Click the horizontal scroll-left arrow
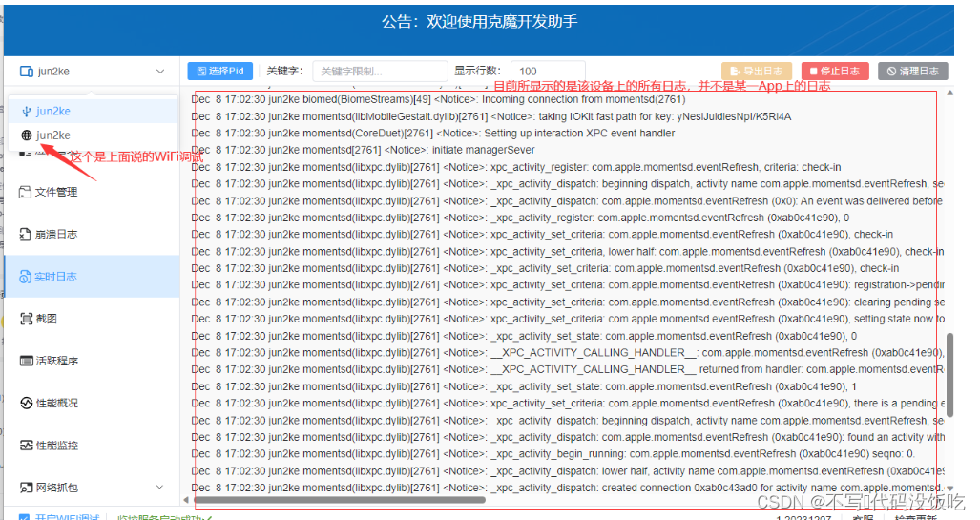This screenshot has width=980, height=520. tap(186, 499)
